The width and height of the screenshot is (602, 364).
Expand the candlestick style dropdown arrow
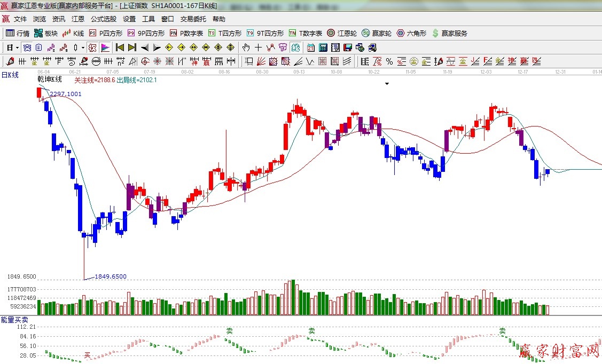tap(83, 48)
